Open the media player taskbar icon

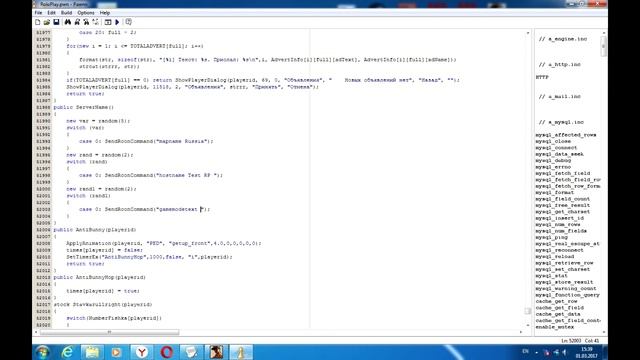(117, 352)
